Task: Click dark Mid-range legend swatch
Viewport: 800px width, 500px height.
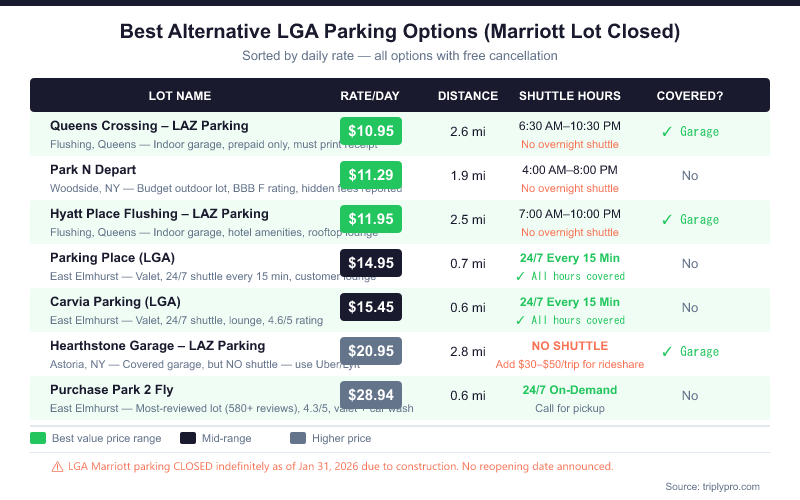Action: click(188, 438)
